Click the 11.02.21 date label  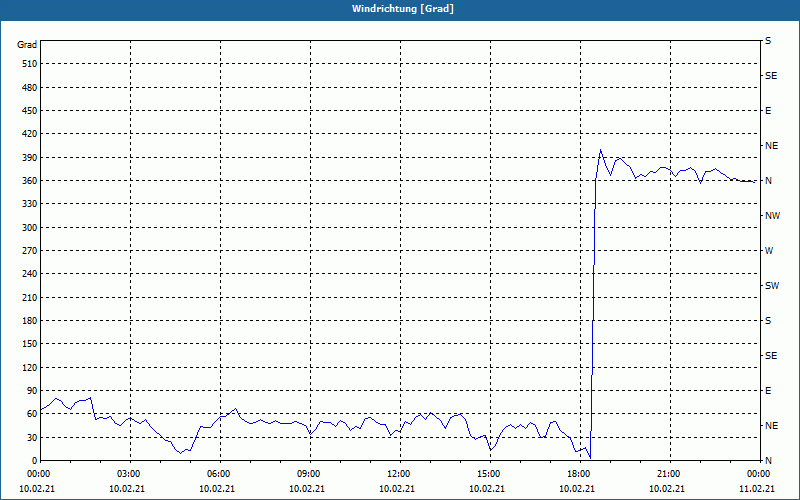tap(757, 488)
